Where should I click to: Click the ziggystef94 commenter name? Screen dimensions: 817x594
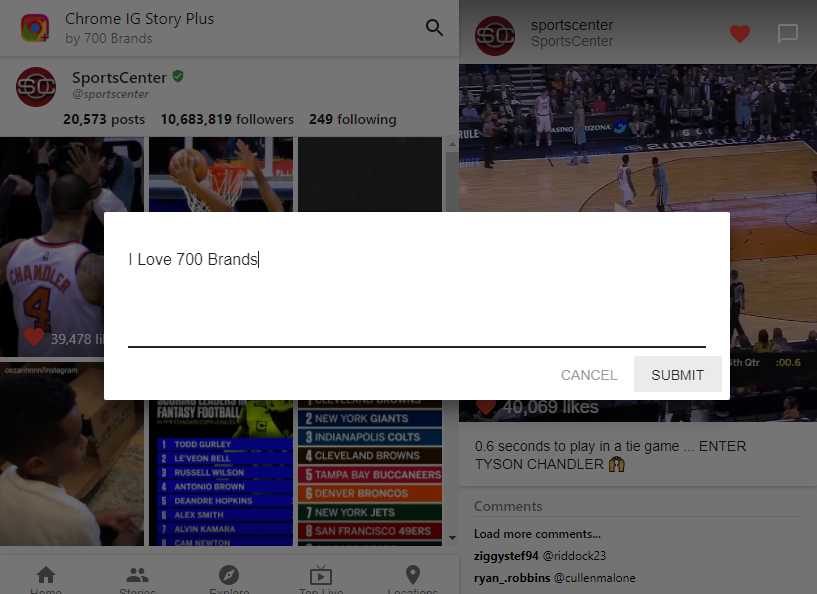506,556
